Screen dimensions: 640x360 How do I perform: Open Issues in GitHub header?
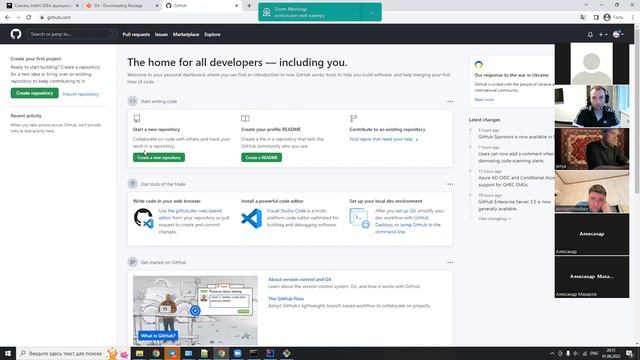pos(161,35)
